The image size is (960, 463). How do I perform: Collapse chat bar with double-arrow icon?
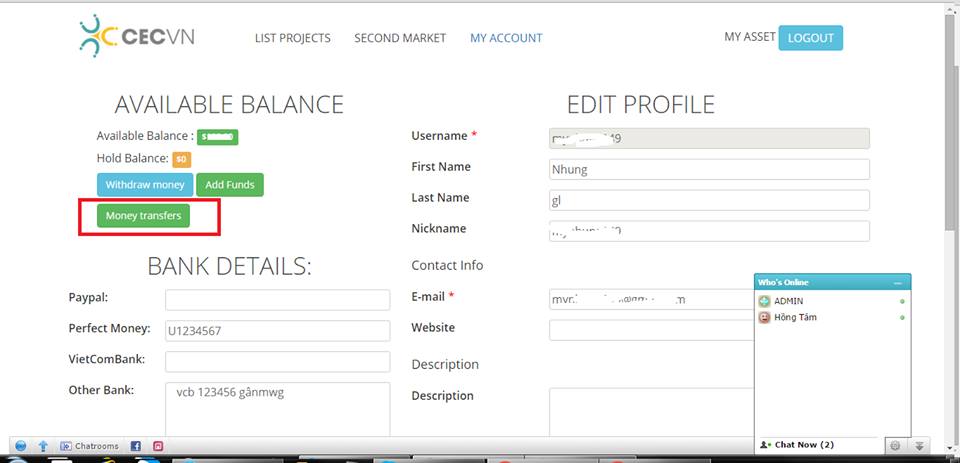(919, 446)
